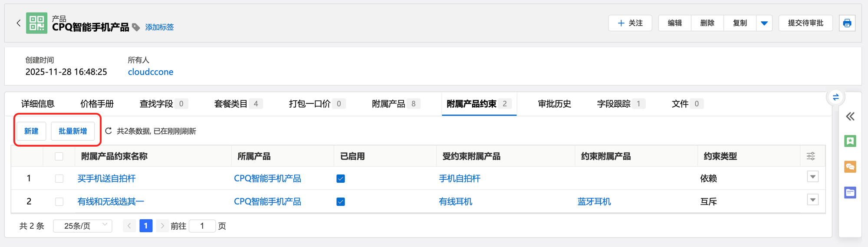Expand the dropdown arrow next to 复制

pos(764,23)
